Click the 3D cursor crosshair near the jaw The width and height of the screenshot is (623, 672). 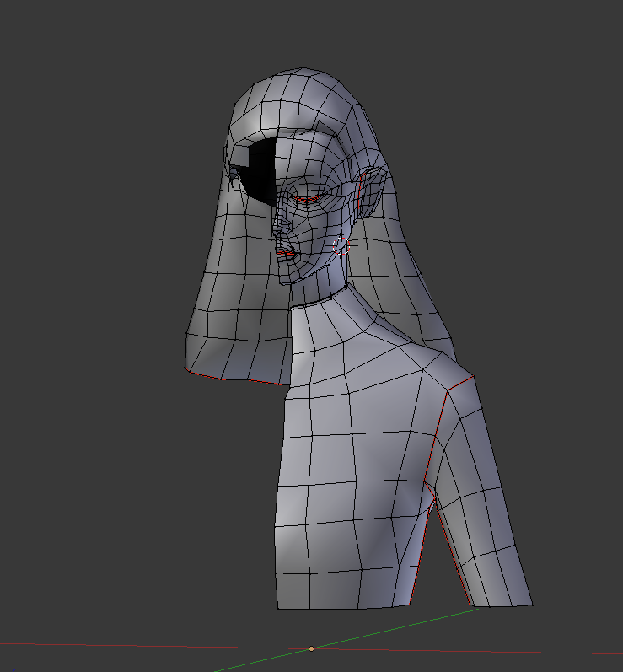click(x=341, y=245)
